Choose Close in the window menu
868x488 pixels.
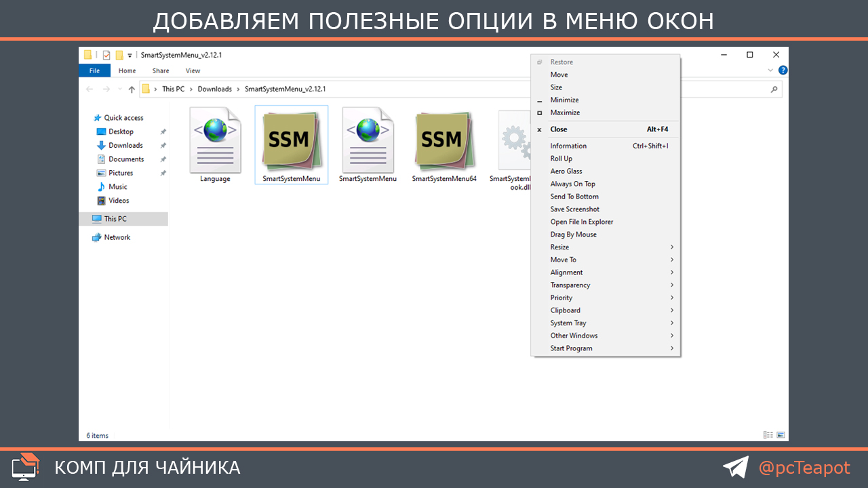(x=606, y=129)
